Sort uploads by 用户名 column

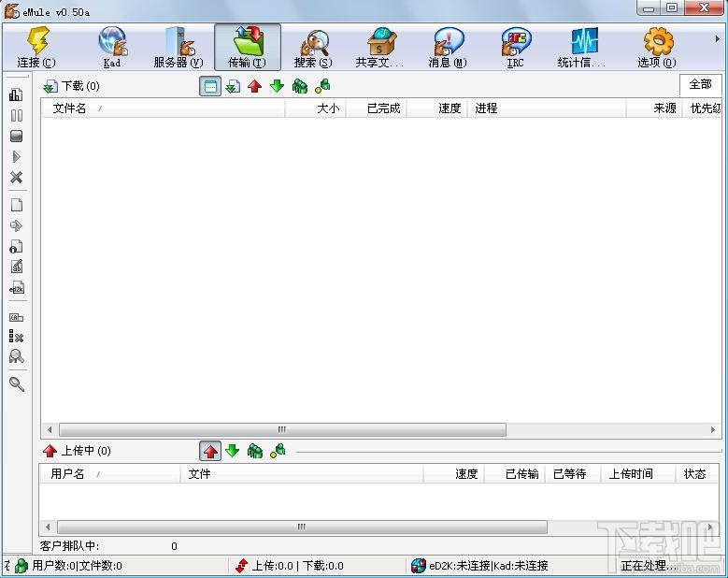109,473
